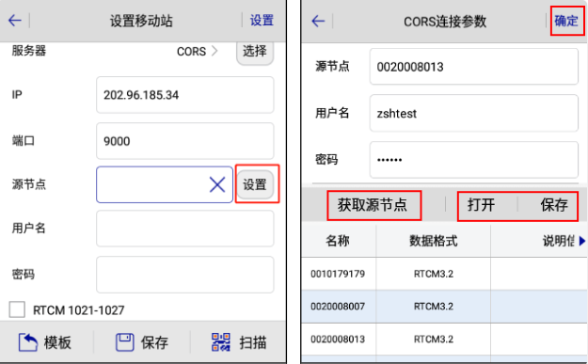Tap the CORS server value text
The height and width of the screenshot is (364, 588).
click(x=191, y=51)
